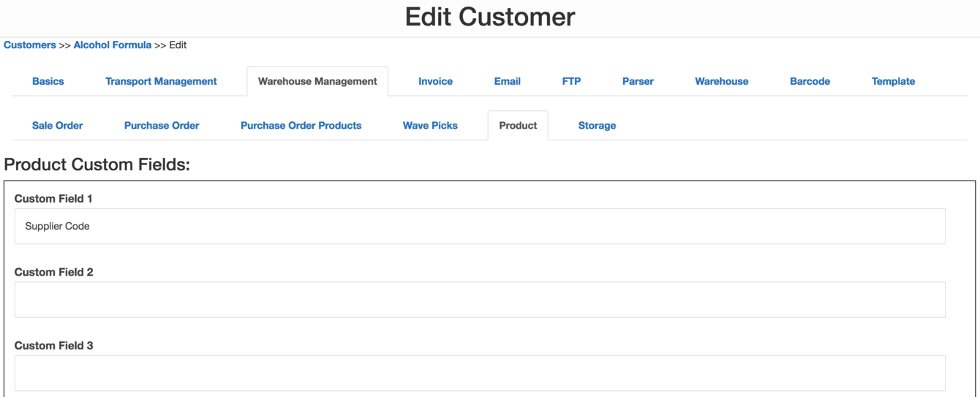
Task: Open the Purchase Order sub-tab
Action: [162, 125]
